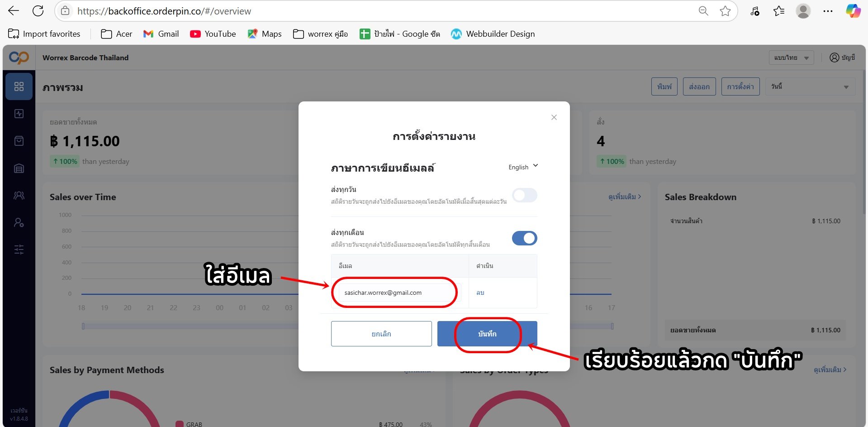Add page to favorites with star icon
The height and width of the screenshot is (427, 868).
pyautogui.click(x=725, y=11)
